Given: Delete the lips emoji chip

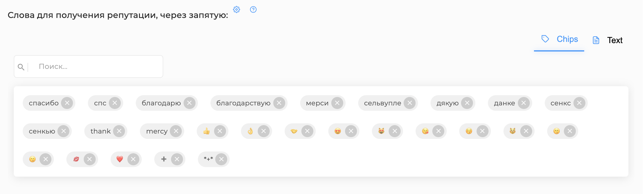Looking at the screenshot, I should point(90,159).
